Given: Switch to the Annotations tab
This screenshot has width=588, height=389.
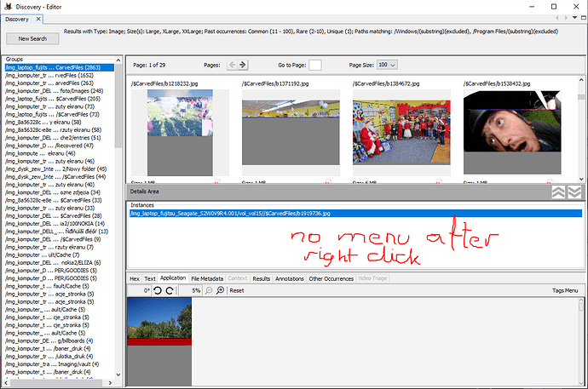Looking at the screenshot, I should tap(290, 278).
